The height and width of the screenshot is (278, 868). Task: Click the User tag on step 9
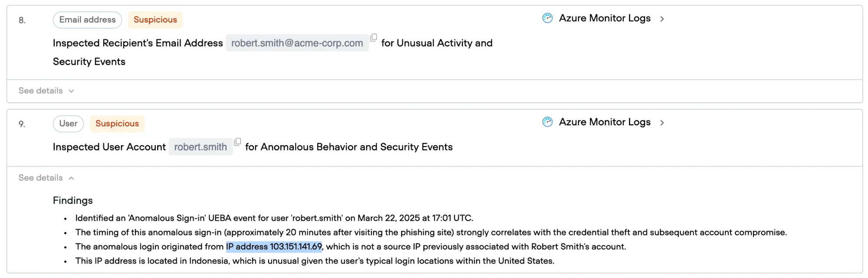pos(68,124)
